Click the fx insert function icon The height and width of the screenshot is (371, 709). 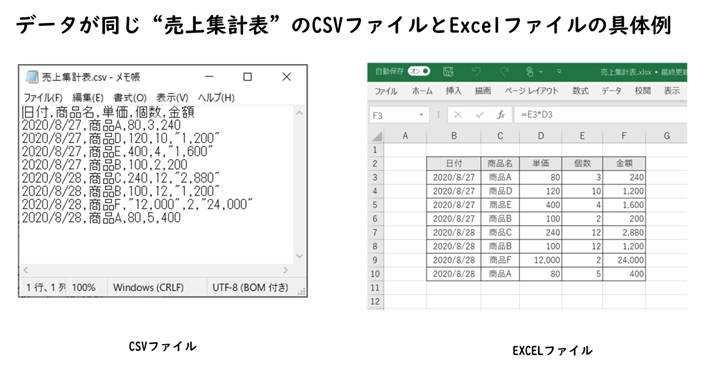pos(501,115)
